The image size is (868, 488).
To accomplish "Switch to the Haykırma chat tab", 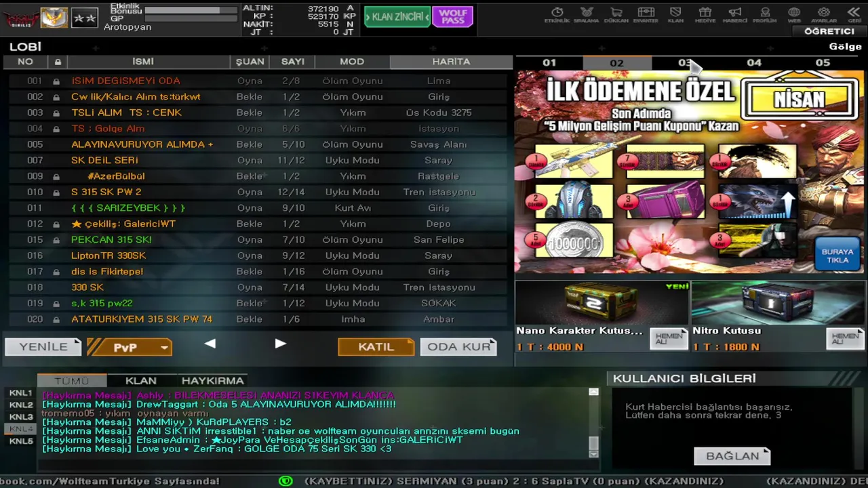I will pos(212,381).
